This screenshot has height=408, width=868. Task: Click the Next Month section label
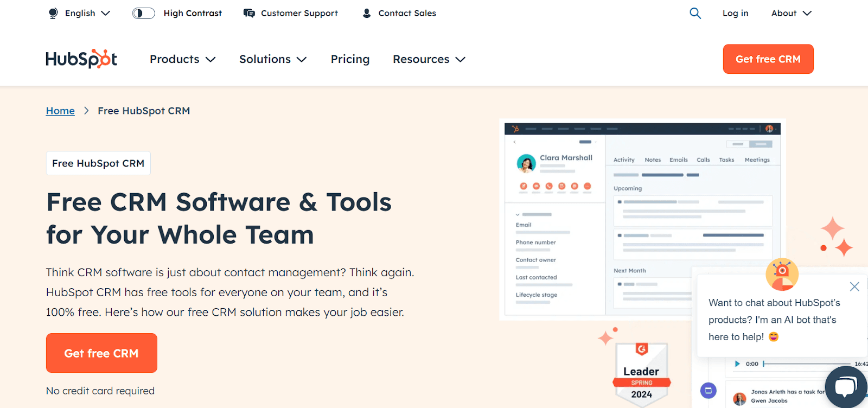pyautogui.click(x=630, y=271)
